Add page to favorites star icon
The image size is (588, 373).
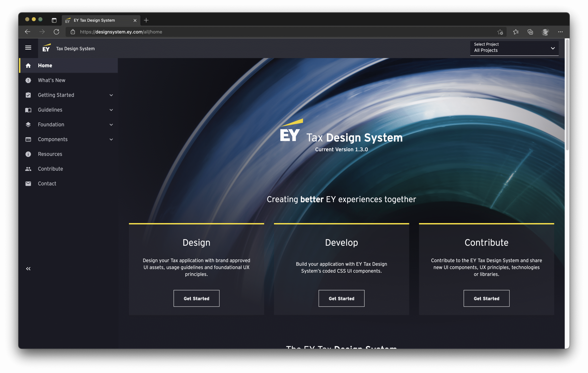coord(500,32)
